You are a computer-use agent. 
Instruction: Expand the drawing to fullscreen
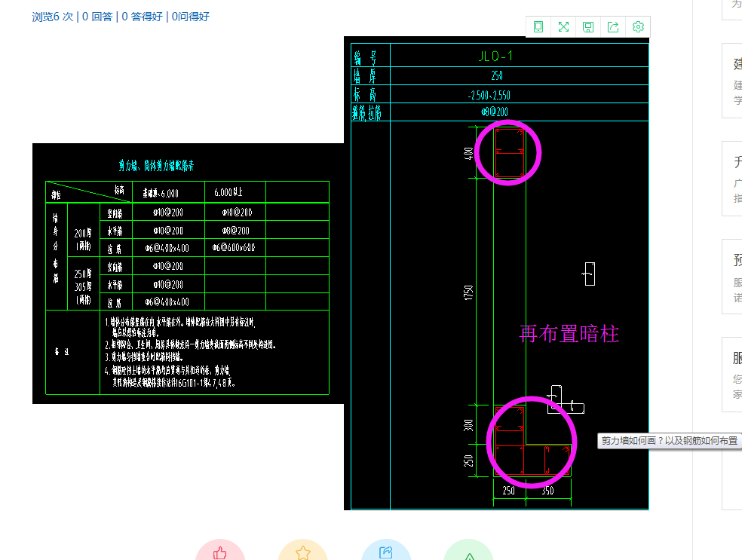[x=563, y=26]
